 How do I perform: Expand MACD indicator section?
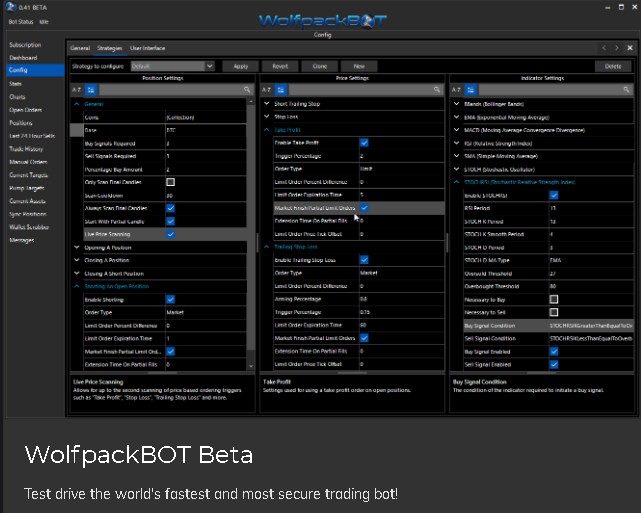click(456, 130)
